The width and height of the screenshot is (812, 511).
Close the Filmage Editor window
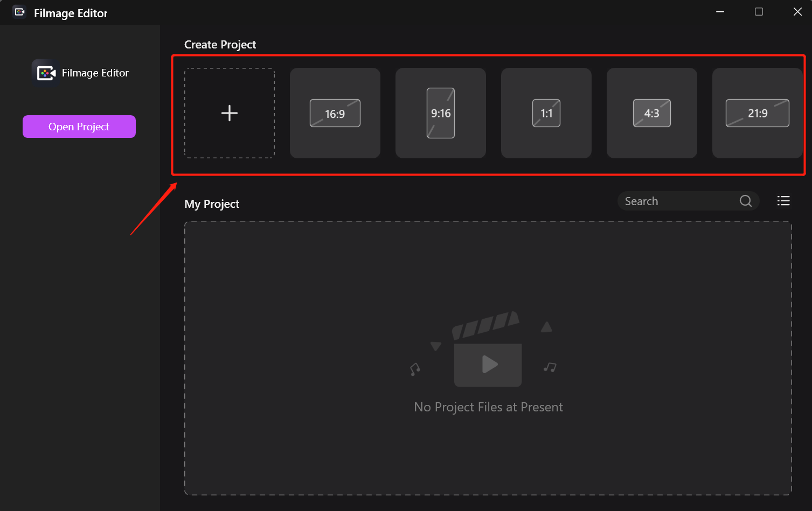(797, 12)
